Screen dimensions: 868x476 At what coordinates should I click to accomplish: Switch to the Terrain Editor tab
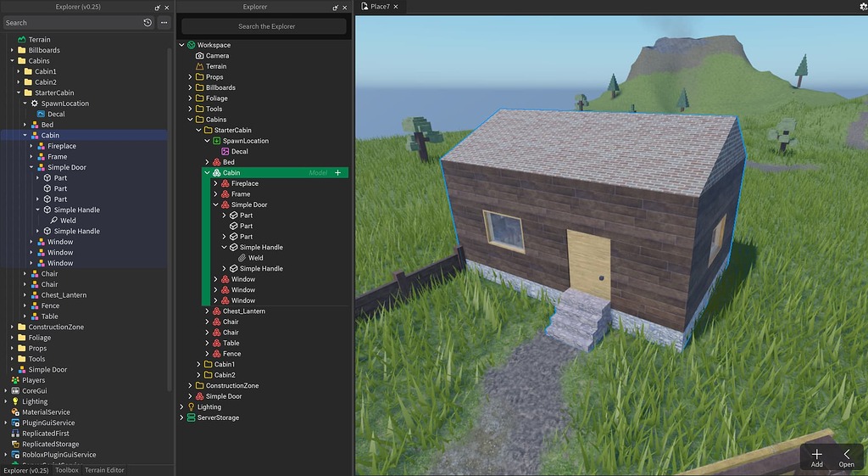pyautogui.click(x=104, y=470)
